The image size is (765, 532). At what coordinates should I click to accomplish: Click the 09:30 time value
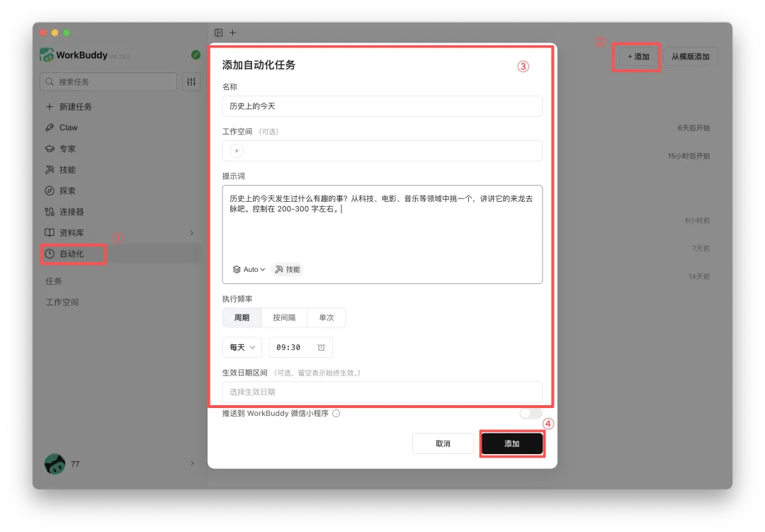click(288, 348)
